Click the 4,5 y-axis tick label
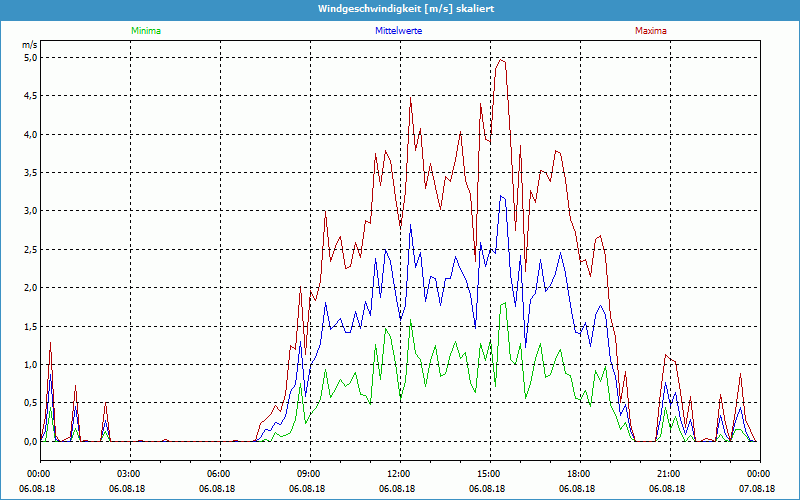 (30, 96)
